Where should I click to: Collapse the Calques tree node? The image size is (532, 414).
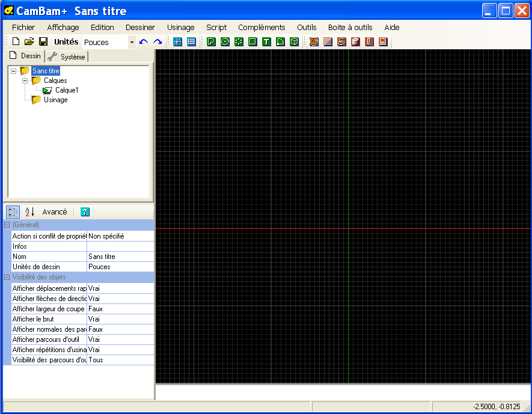(x=25, y=81)
